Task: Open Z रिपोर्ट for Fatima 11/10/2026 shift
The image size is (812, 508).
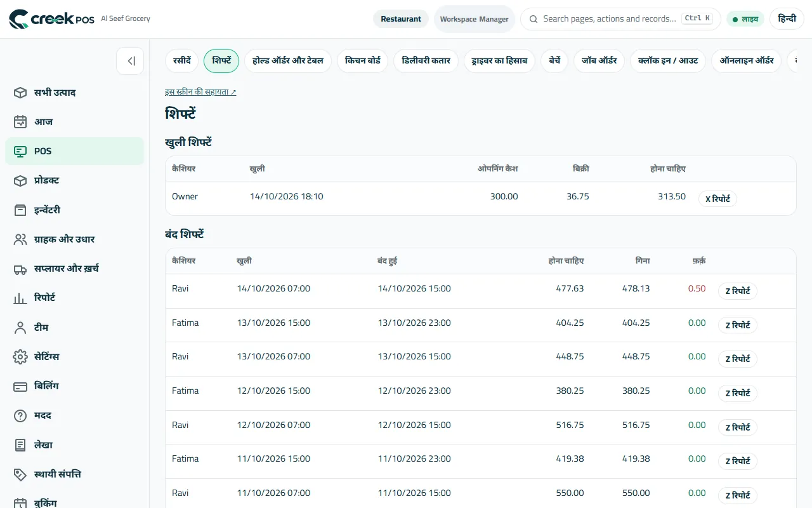Action: click(x=738, y=461)
